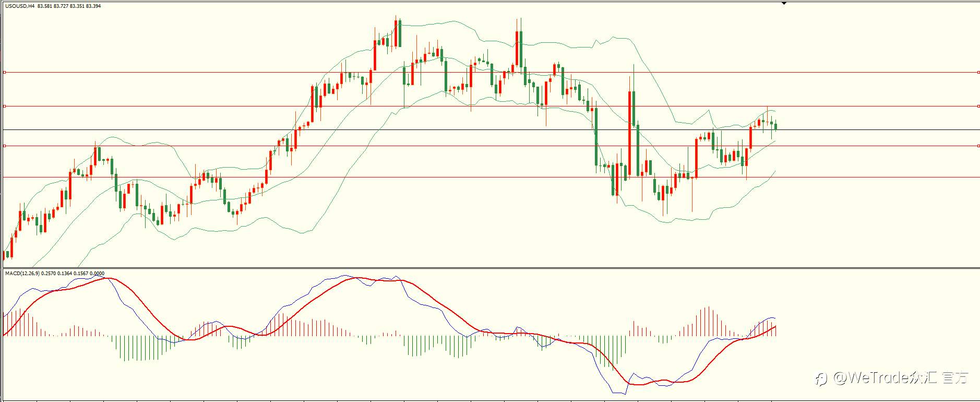
Task: Select the red horizontal line just below black line
Action: tap(491, 146)
